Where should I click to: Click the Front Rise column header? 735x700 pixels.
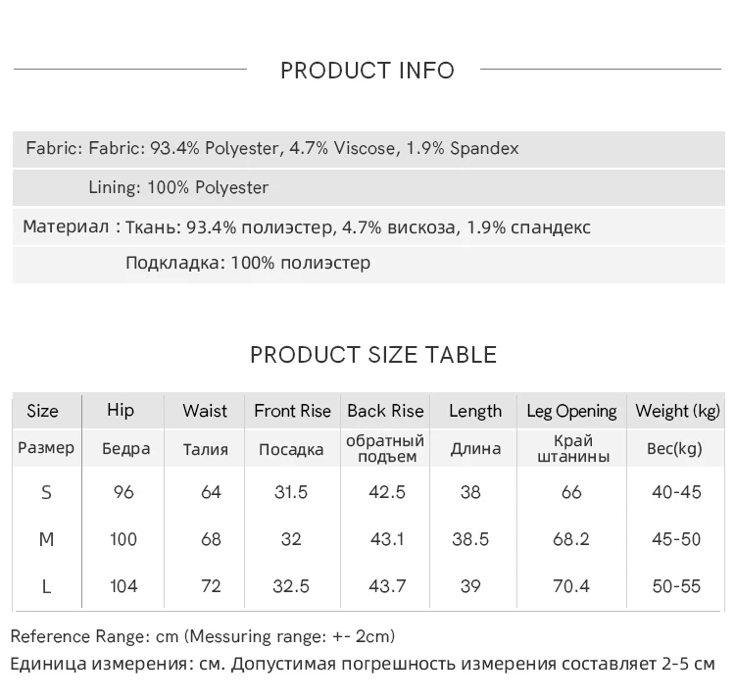[292, 411]
